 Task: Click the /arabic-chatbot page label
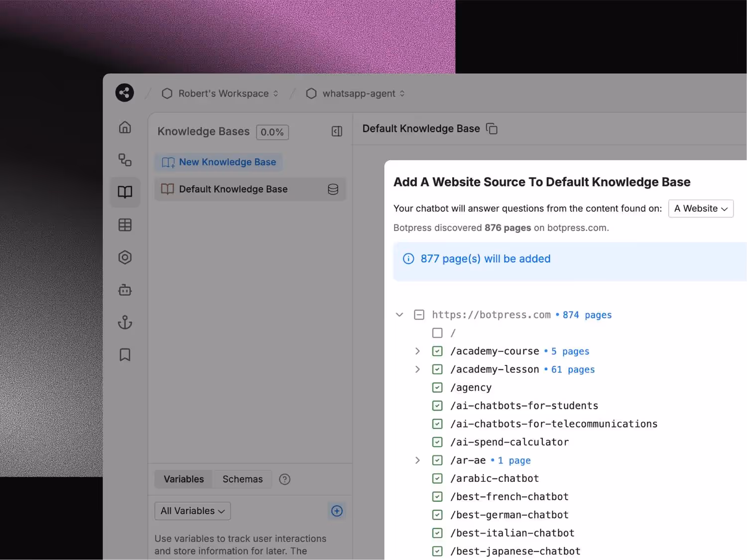pyautogui.click(x=495, y=478)
